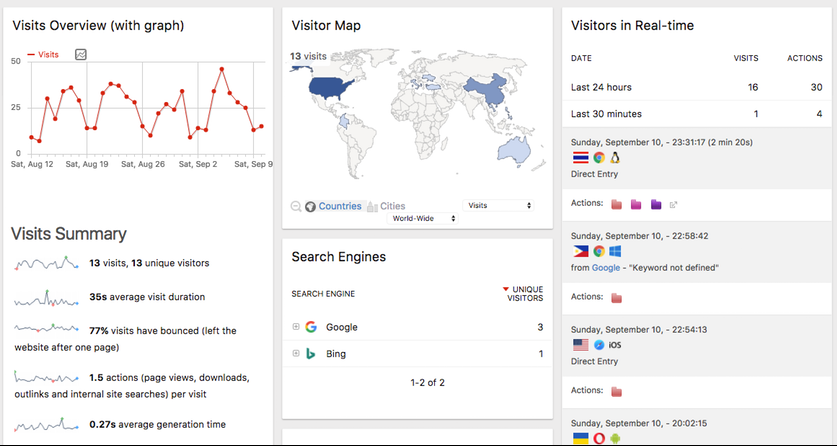Click the pink folder action icon of the 23:31:17 visit
Image resolution: width=837 pixels, height=446 pixels.
[x=636, y=204]
